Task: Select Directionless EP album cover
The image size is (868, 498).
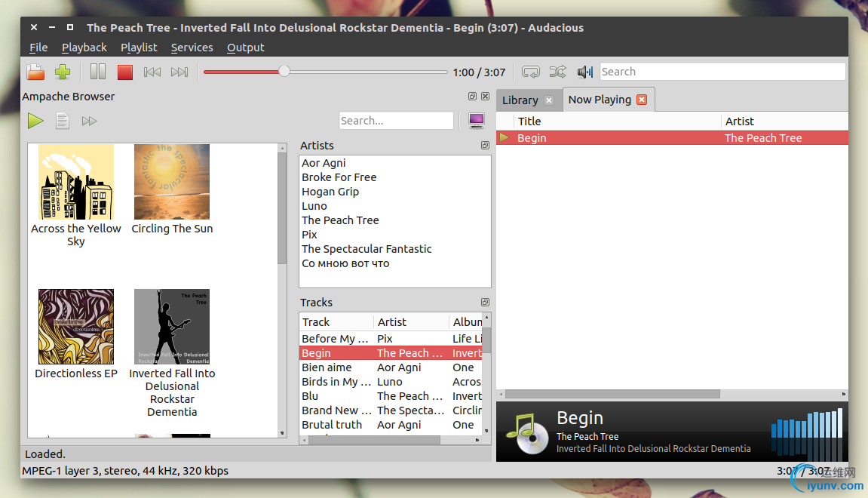Action: [x=76, y=326]
